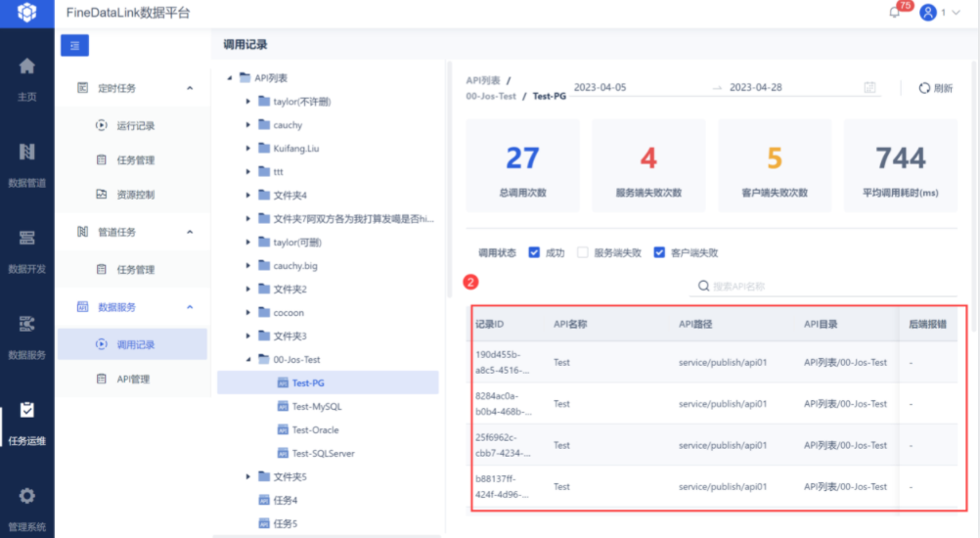Click the 后端报错 column header
The image size is (980, 538).
[927, 325]
